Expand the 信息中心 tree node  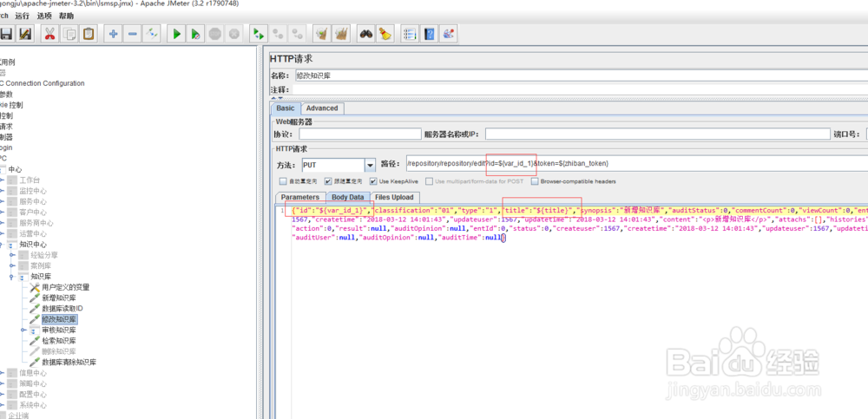(3, 373)
